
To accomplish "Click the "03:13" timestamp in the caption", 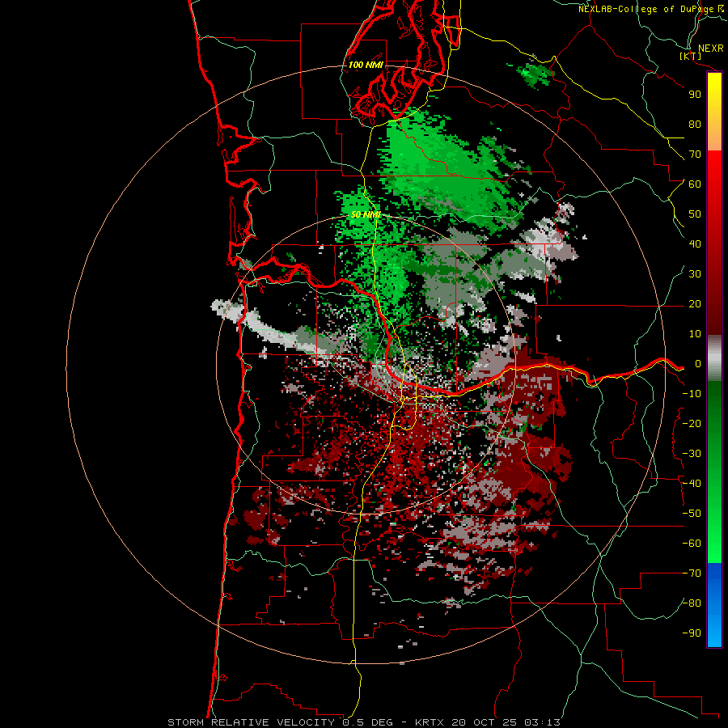I will coord(543,722).
